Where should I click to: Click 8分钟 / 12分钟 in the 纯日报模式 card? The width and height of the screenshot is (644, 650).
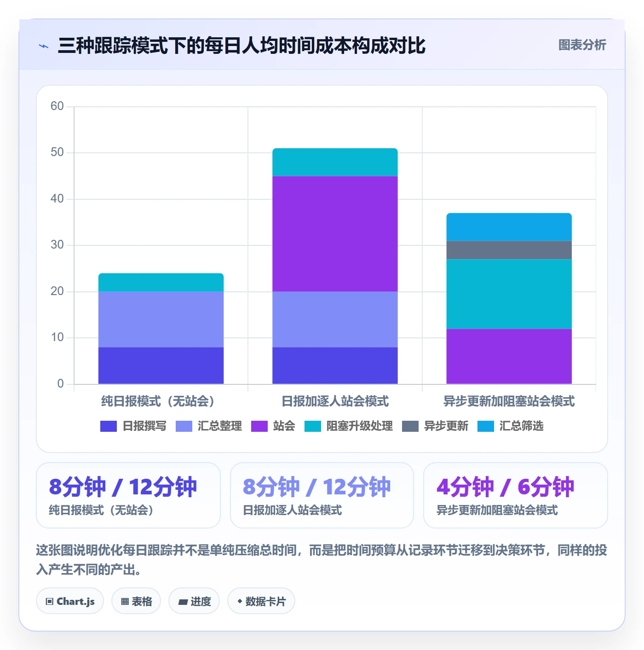tap(123, 487)
